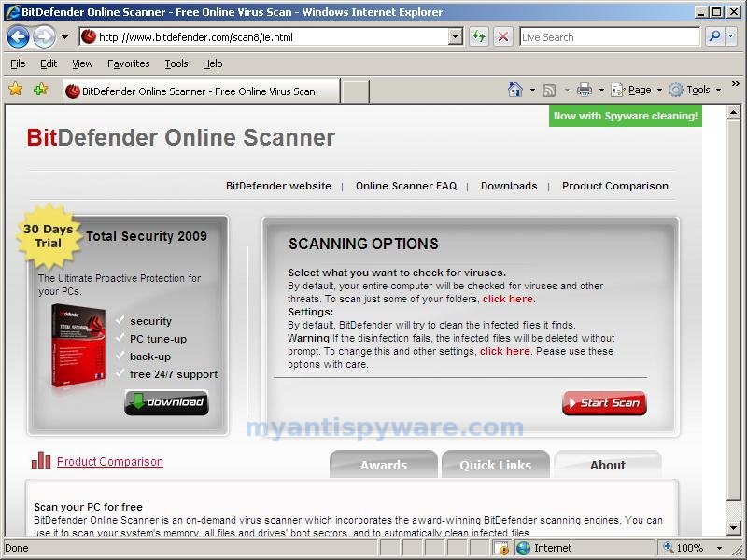Refresh the current page

pos(479,36)
